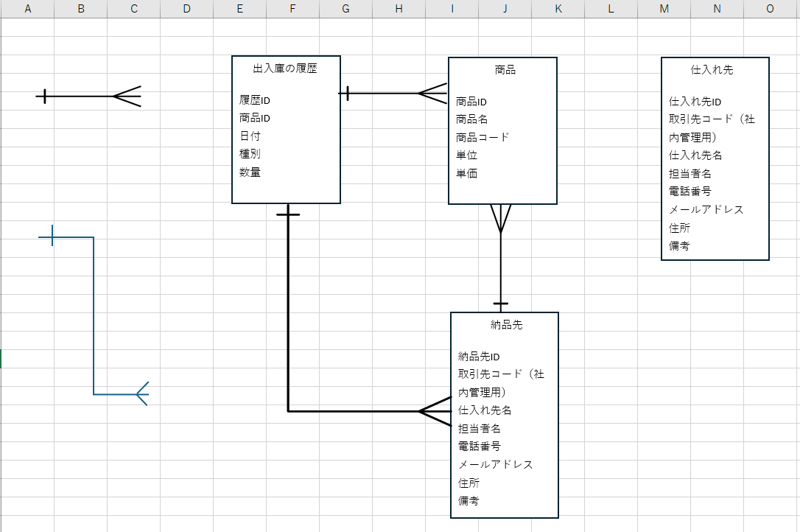
Task: Select thick elbow connector from 出入庫の履歴 to 納品先
Action: [288, 317]
